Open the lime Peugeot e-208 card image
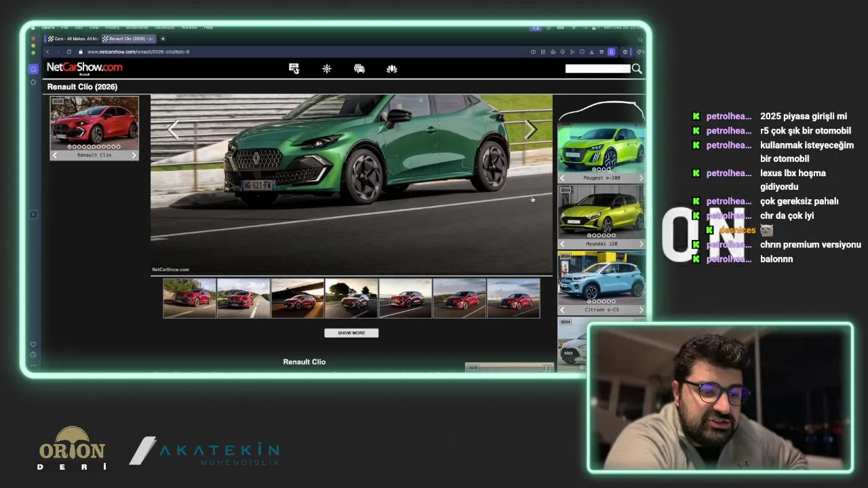This screenshot has height=488, width=868. point(601,146)
